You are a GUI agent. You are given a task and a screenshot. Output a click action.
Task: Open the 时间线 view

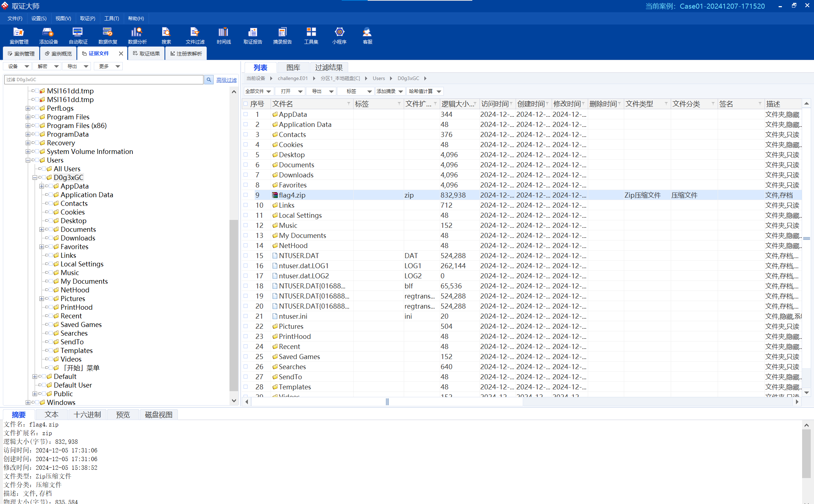(224, 36)
